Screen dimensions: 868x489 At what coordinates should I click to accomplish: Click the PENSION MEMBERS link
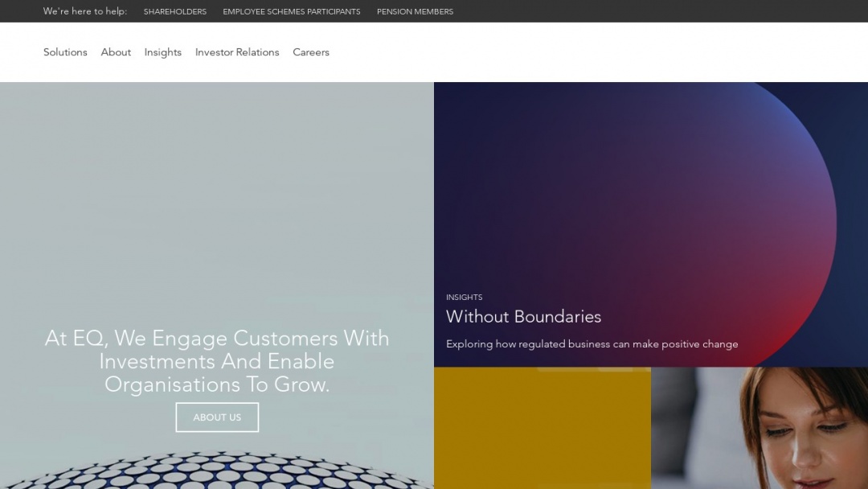tap(415, 11)
